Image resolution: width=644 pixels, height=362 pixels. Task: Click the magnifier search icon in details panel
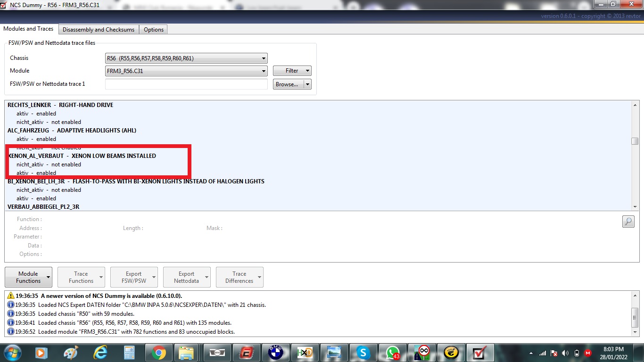(628, 222)
